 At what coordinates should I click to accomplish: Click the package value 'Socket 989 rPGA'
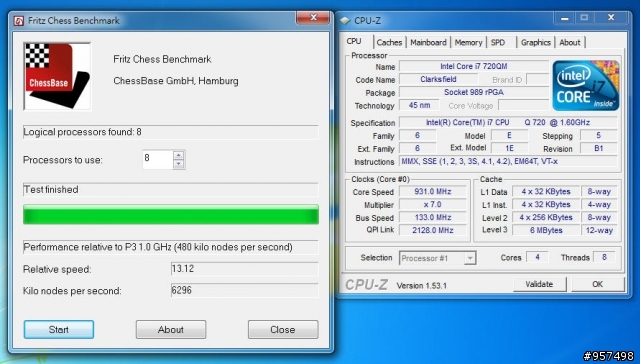(x=473, y=92)
